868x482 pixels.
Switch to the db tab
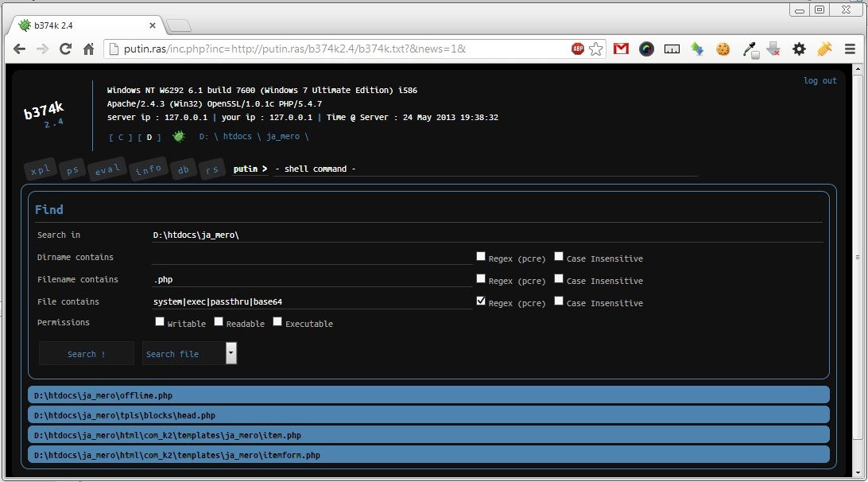pos(184,169)
